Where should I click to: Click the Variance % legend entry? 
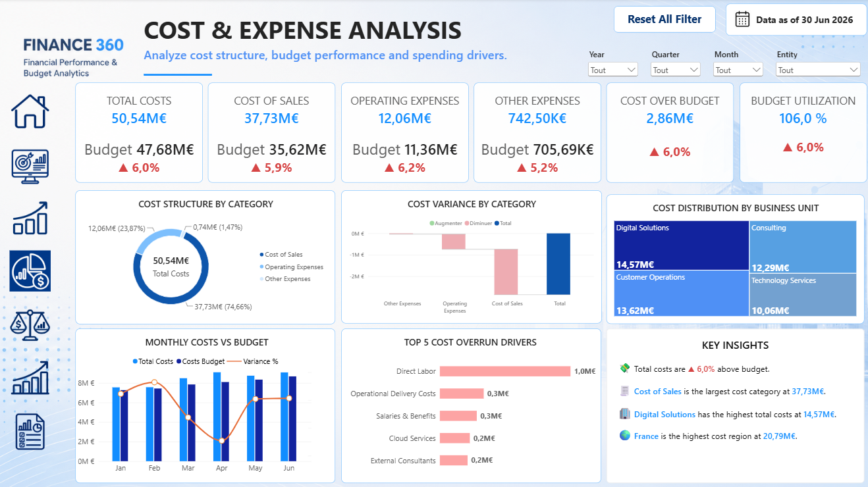coord(252,361)
